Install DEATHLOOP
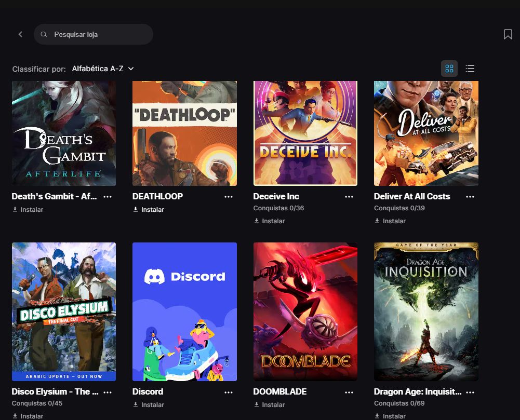The image size is (520, 420). point(149,210)
